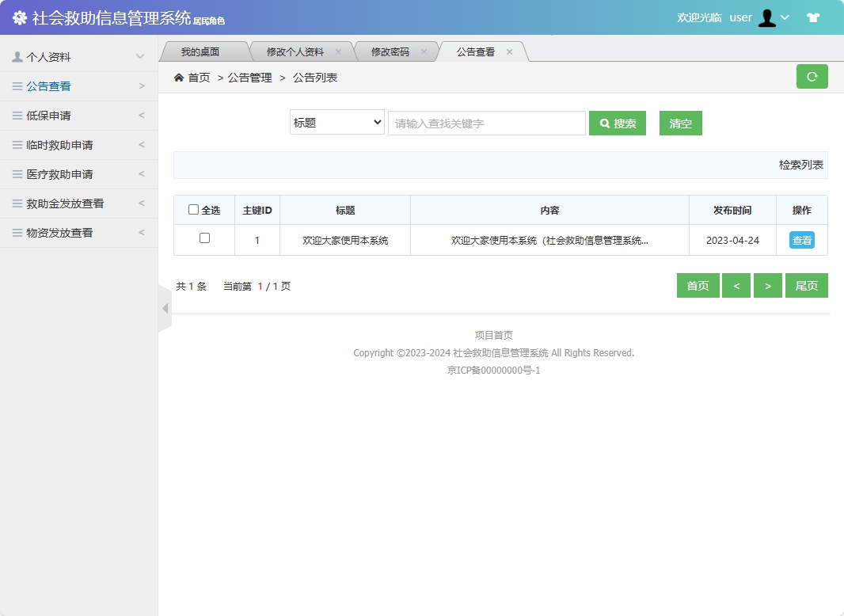Collapse the sidebar using the side arrow handle

pyautogui.click(x=163, y=308)
